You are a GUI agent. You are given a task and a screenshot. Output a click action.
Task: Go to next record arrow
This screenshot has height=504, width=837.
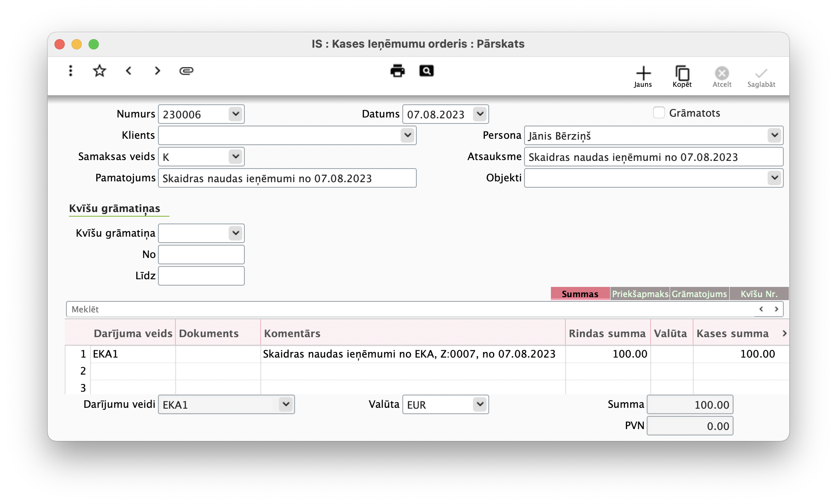point(158,71)
